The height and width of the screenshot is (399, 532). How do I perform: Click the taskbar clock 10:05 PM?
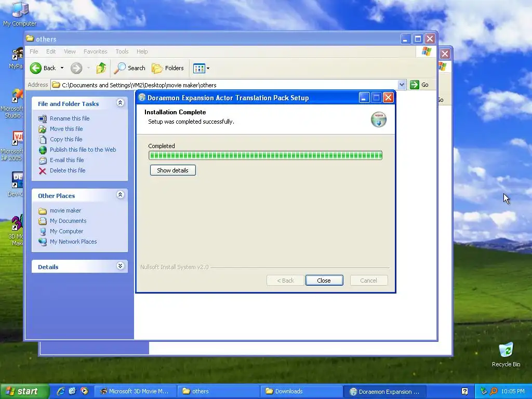coord(513,392)
